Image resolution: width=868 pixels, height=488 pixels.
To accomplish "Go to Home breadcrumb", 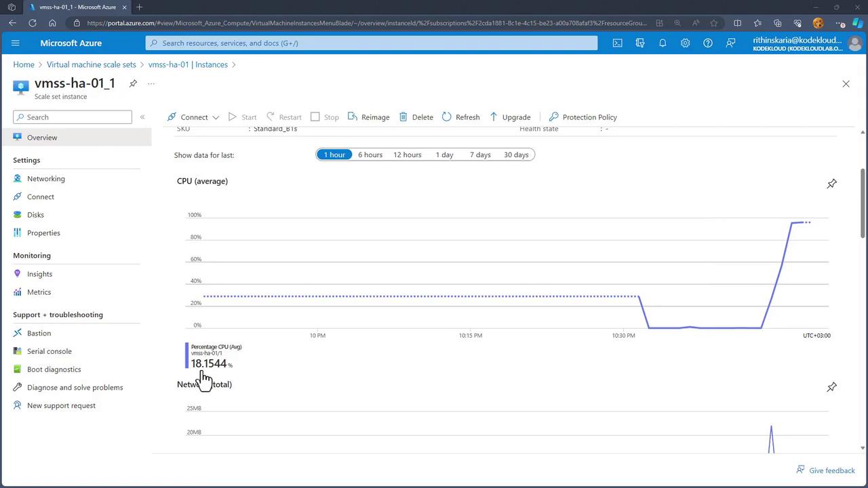I will pos(24,64).
